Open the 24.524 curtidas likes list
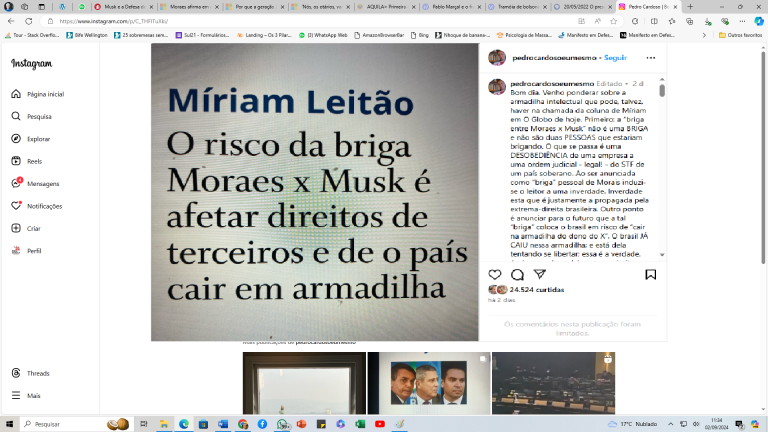Image resolution: width=768 pixels, height=432 pixels. point(537,289)
